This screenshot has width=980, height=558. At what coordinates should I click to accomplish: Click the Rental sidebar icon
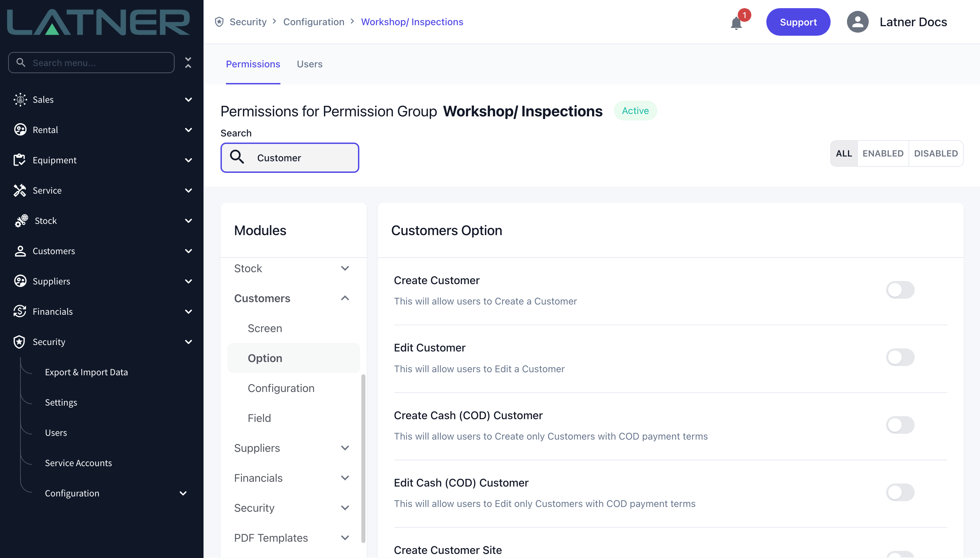pyautogui.click(x=20, y=130)
